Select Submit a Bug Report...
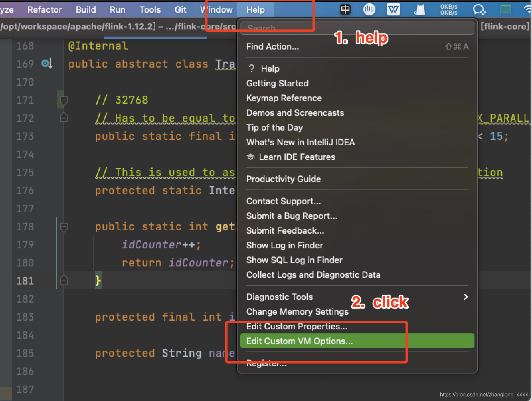The height and width of the screenshot is (401, 532). 357,216
